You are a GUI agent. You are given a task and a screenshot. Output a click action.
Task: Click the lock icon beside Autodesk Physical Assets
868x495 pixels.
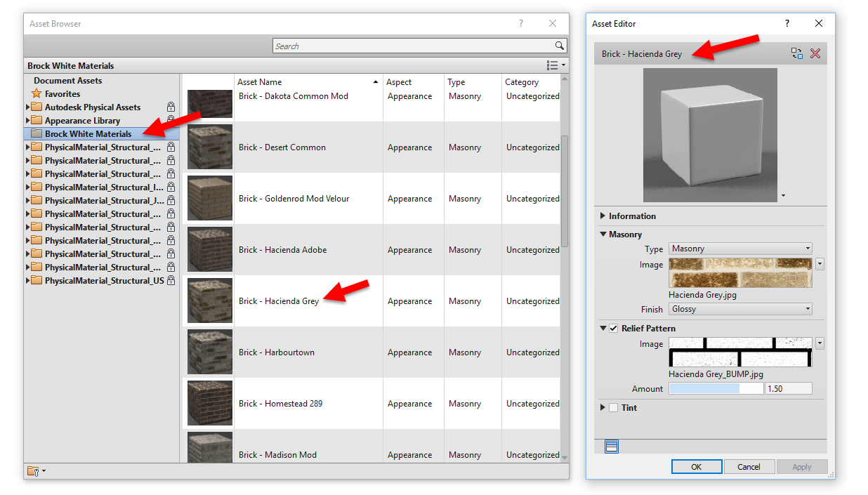coord(171,107)
